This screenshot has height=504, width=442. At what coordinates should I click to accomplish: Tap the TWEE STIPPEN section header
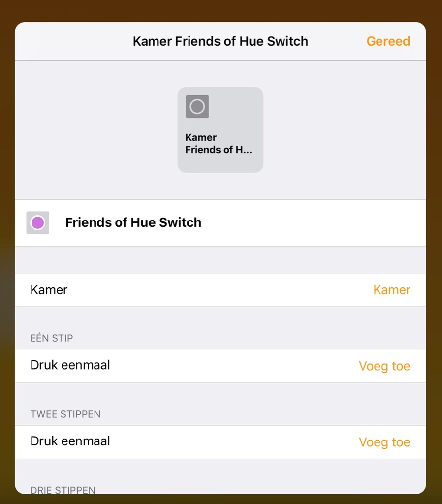tap(65, 414)
